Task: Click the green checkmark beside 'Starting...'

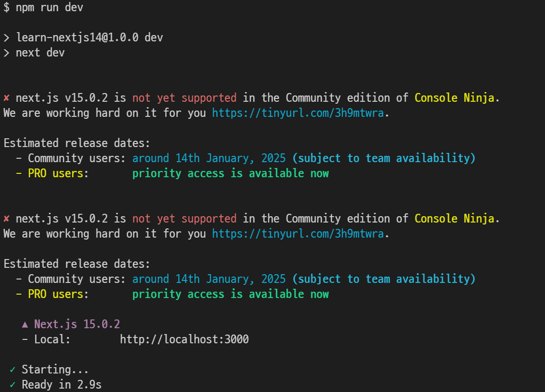Action: [13, 370]
